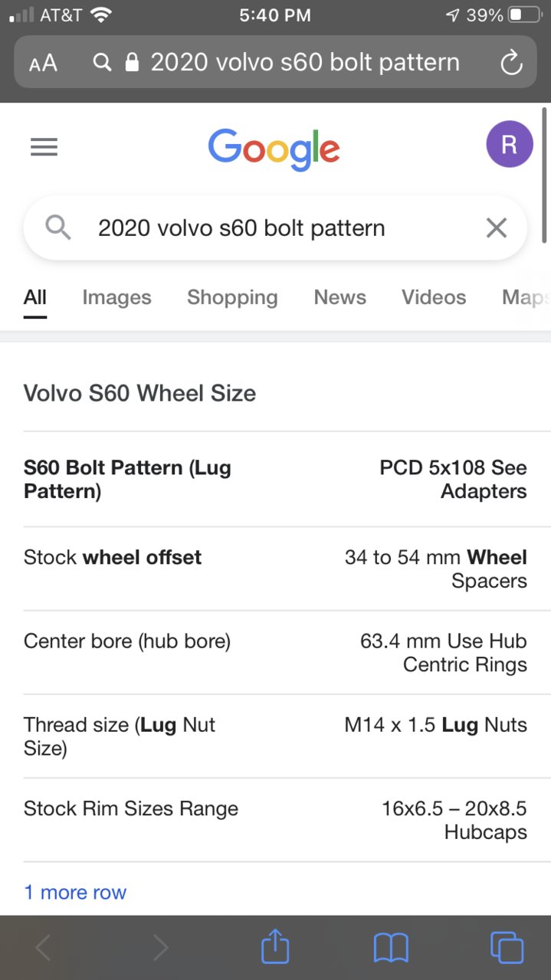Screen dimensions: 551x980
Task: Select the Videos tab
Action: point(434,297)
